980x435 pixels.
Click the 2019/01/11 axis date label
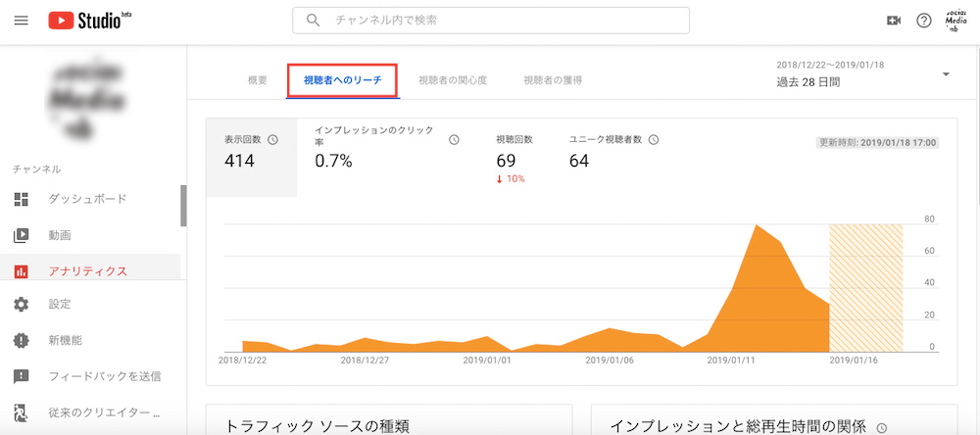tap(731, 361)
